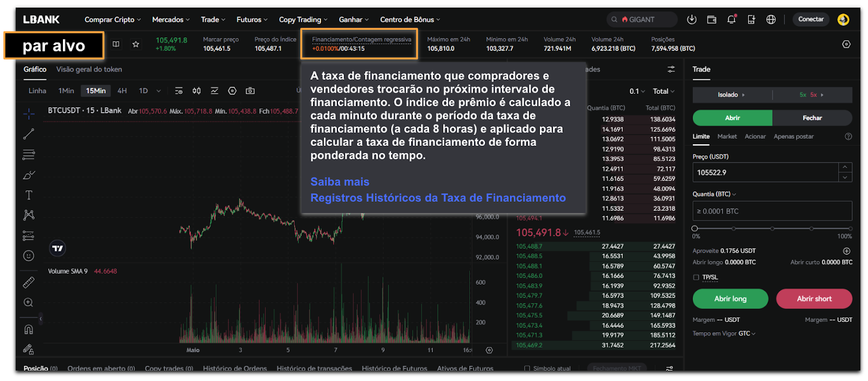868x381 pixels.
Task: Add pair to favorites with star icon
Action: 136,44
